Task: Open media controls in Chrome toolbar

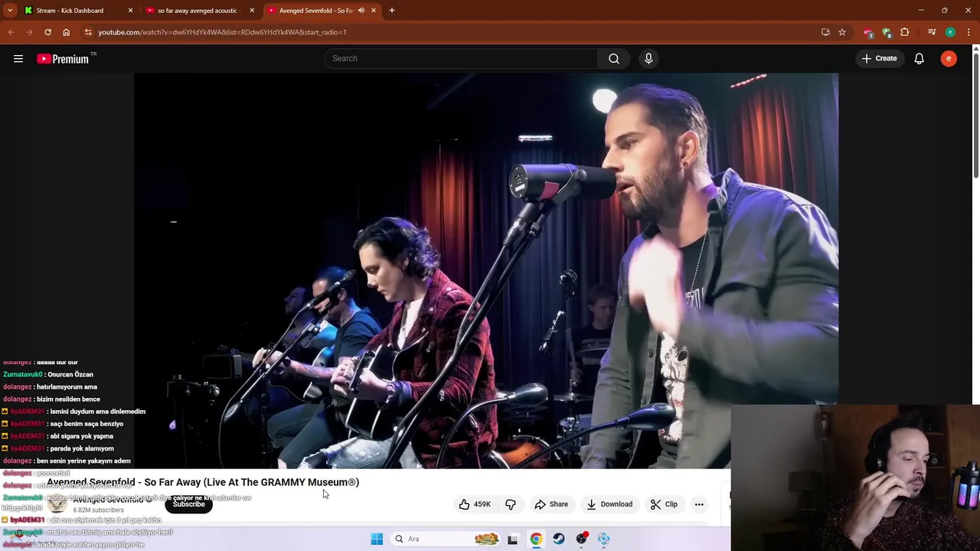Action: (932, 32)
